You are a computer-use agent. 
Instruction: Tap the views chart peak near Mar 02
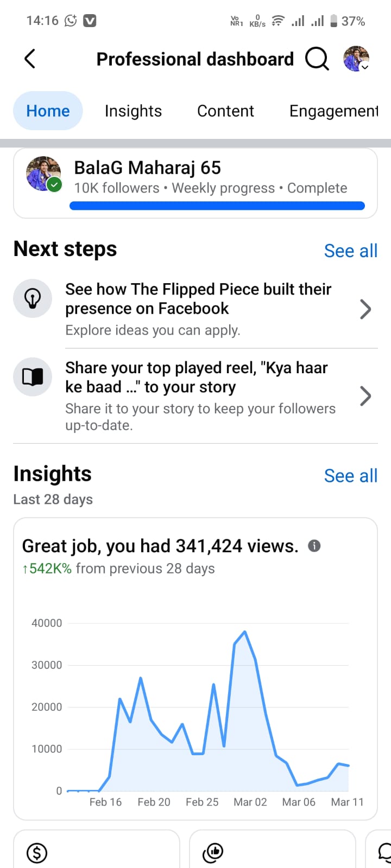pyautogui.click(x=245, y=633)
